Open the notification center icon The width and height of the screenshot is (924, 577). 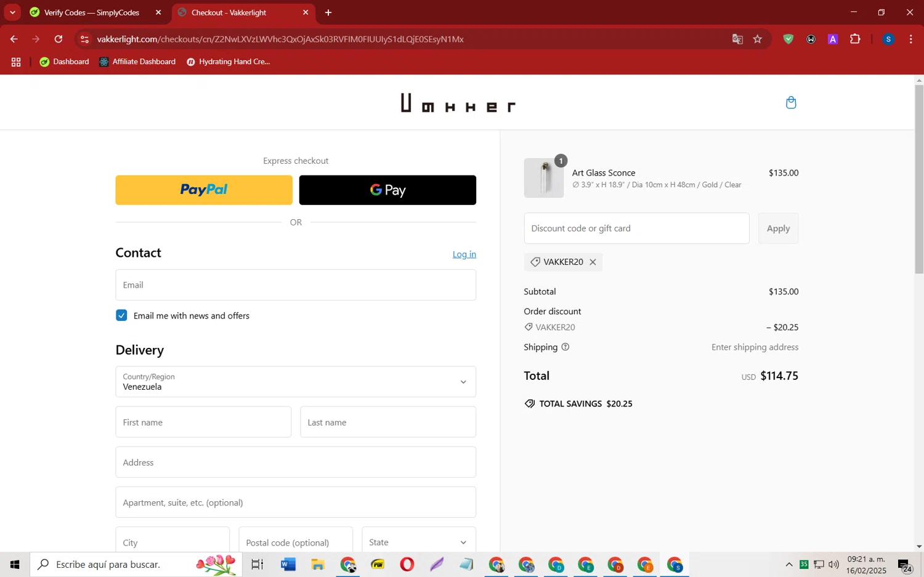pos(905,565)
